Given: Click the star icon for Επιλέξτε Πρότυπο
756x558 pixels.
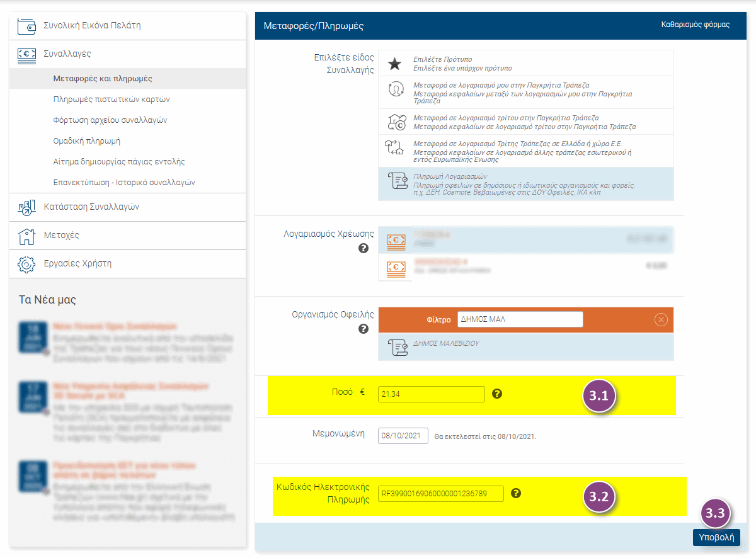Looking at the screenshot, I should [394, 63].
